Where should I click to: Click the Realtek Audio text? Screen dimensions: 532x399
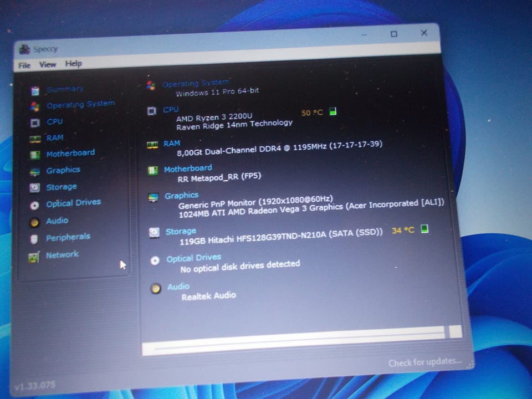[x=209, y=296]
